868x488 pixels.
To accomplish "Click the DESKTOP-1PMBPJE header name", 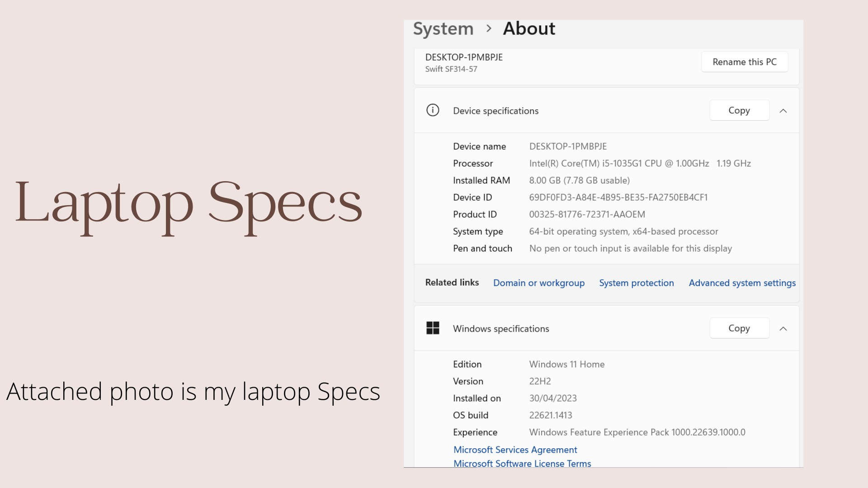I will [464, 57].
